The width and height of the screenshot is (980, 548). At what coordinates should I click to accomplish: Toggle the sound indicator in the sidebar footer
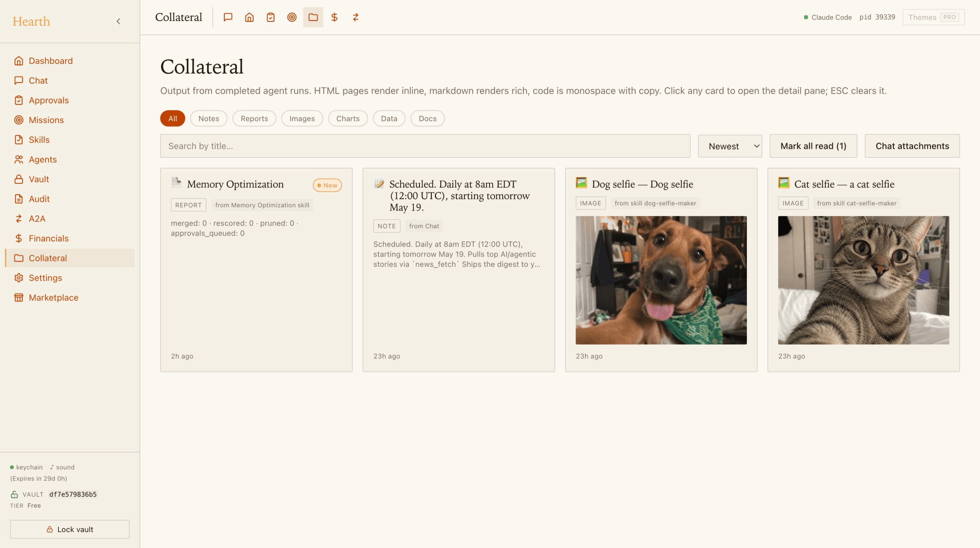point(62,467)
